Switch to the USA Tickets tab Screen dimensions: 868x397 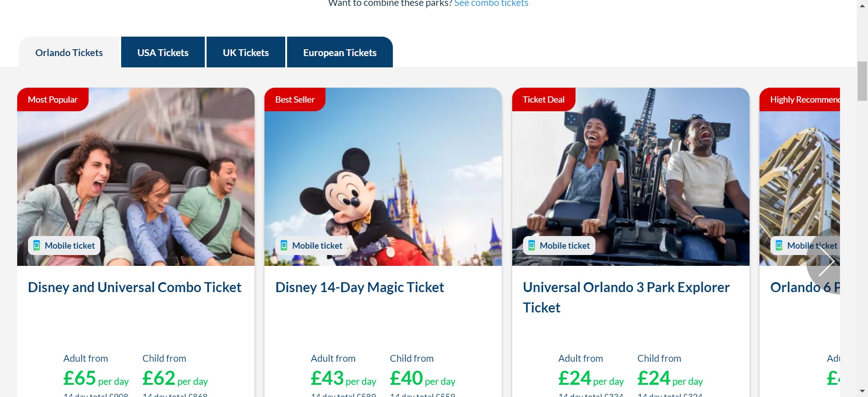163,52
